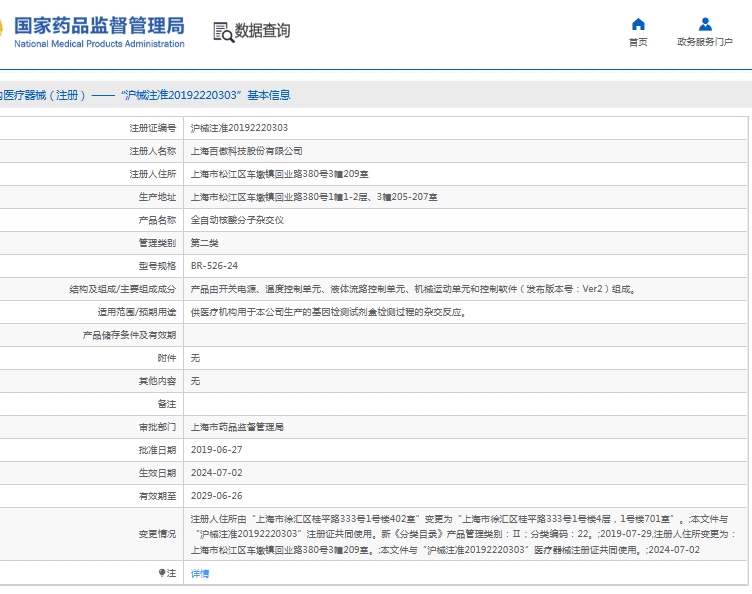This screenshot has width=752, height=594.
Task: Click the 生效日期 row label
Action: (x=157, y=473)
